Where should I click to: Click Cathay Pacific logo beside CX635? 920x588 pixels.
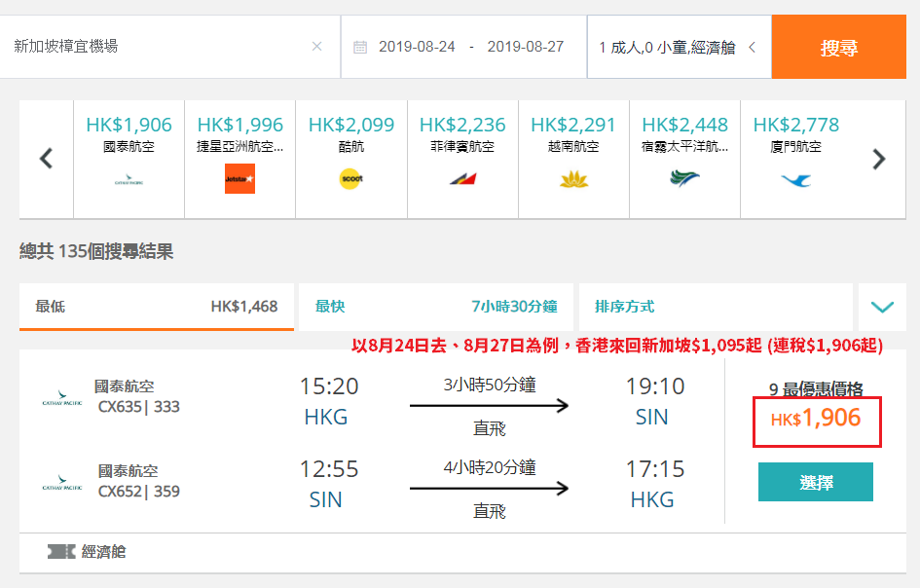pos(62,399)
